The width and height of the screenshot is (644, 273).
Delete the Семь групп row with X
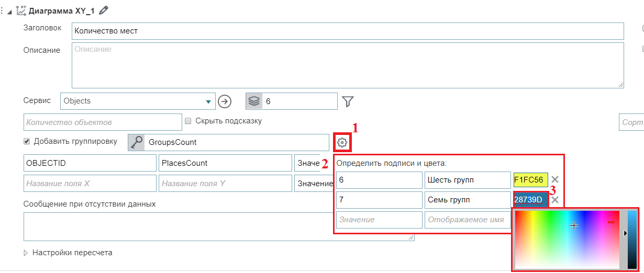coord(555,200)
